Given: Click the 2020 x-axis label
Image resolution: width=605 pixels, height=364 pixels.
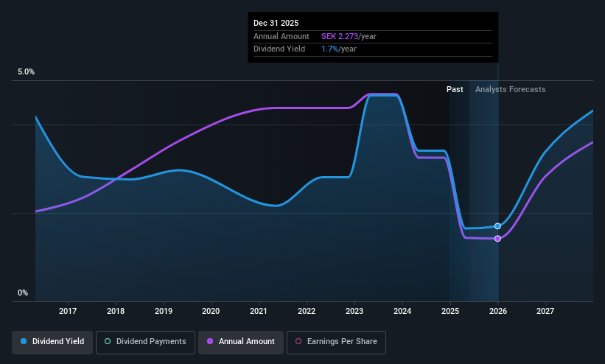Looking at the screenshot, I should click(x=211, y=311).
